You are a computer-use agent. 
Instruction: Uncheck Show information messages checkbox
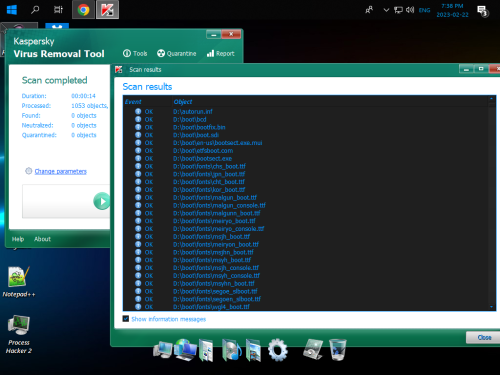click(x=126, y=319)
